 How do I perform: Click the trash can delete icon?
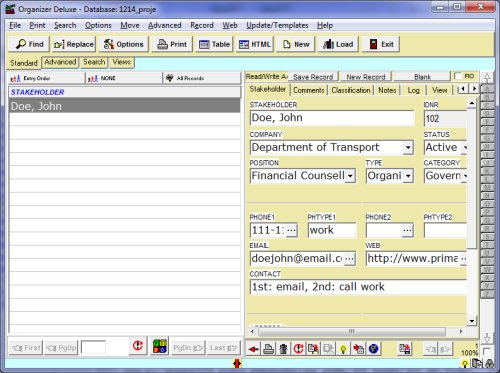coord(283,349)
